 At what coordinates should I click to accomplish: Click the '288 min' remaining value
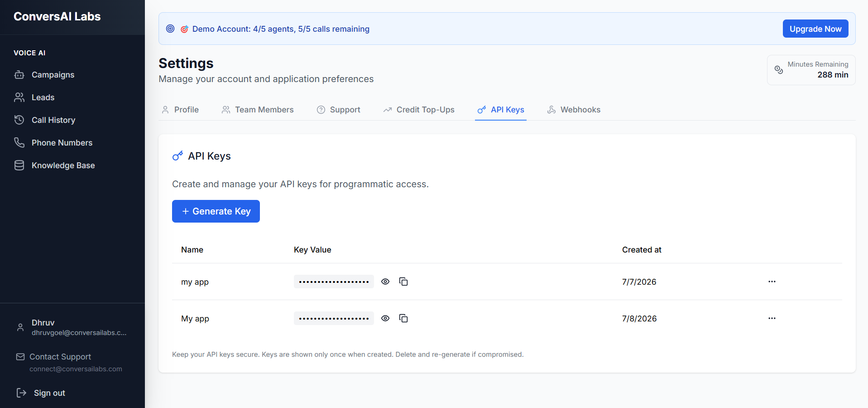tap(833, 75)
